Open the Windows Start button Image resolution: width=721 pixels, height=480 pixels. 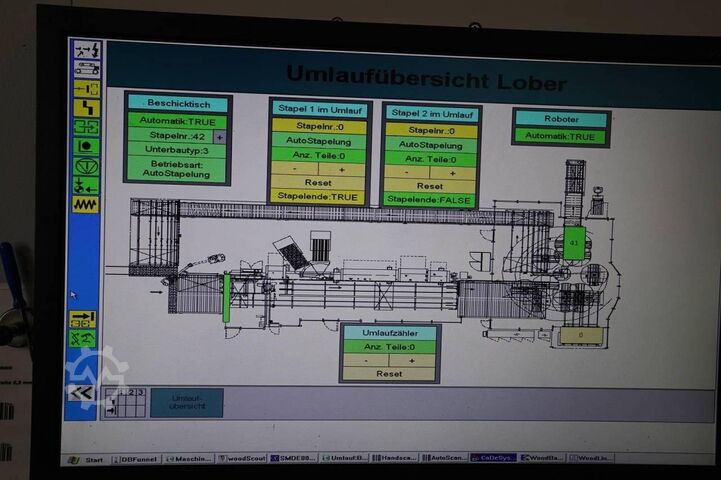(86, 459)
